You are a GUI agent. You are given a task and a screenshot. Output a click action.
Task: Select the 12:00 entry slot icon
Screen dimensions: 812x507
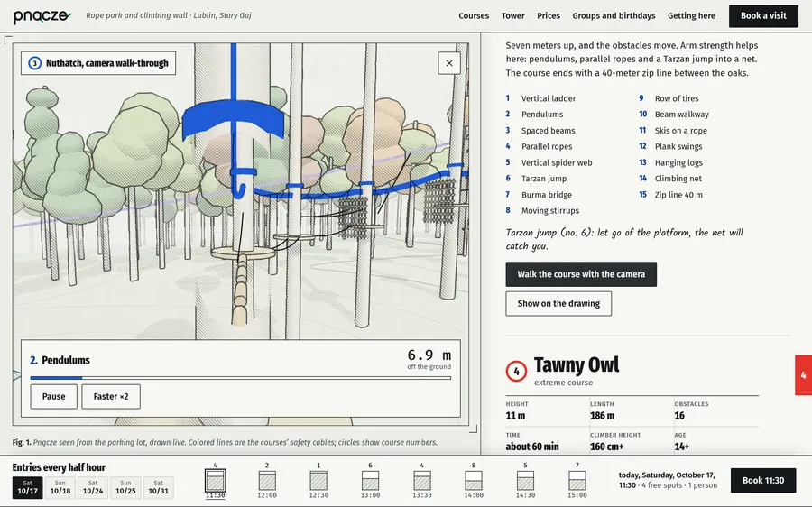[267, 481]
